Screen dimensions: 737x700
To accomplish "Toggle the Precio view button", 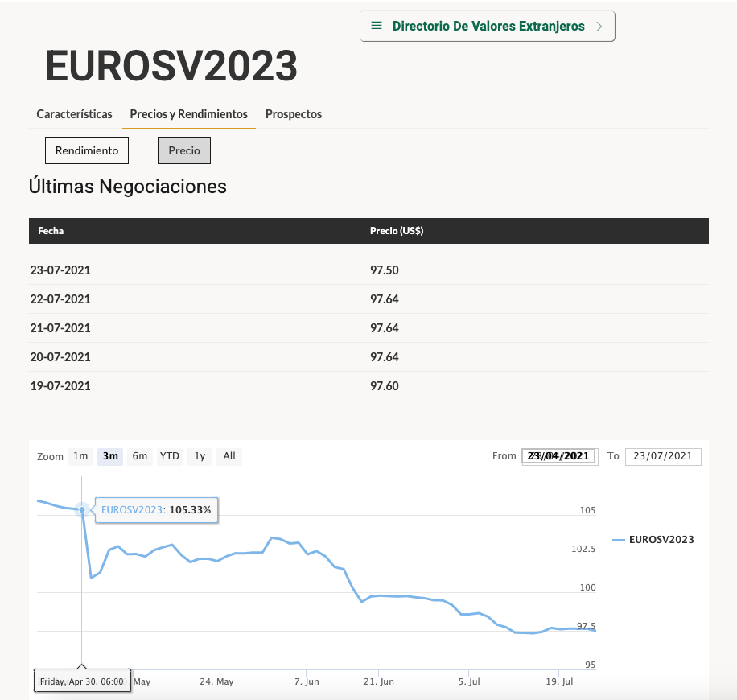I will 184,150.
